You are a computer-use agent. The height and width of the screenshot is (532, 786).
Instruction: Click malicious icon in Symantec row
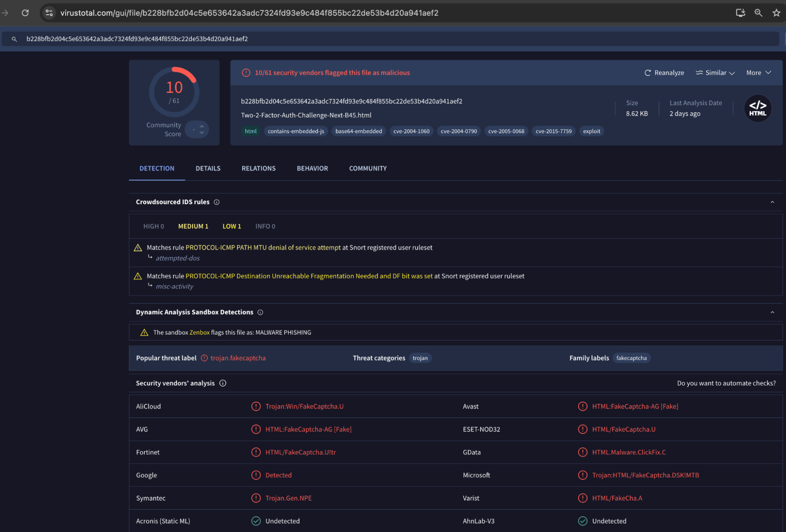click(x=256, y=498)
